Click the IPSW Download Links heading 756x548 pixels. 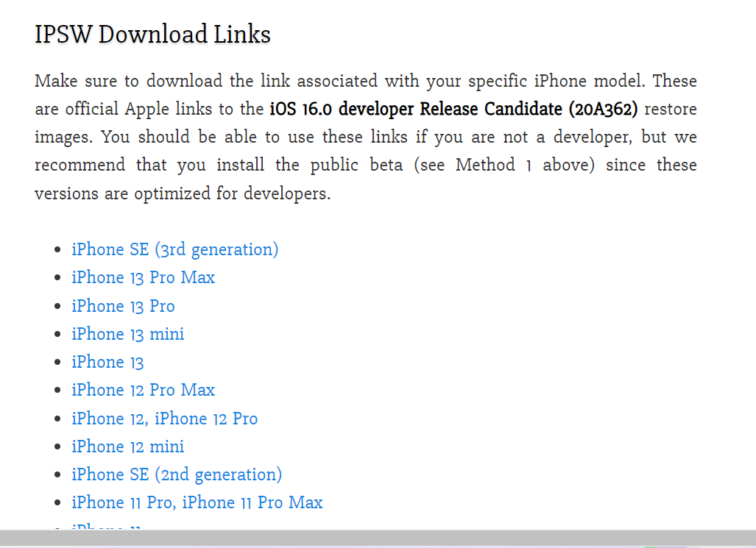[152, 35]
